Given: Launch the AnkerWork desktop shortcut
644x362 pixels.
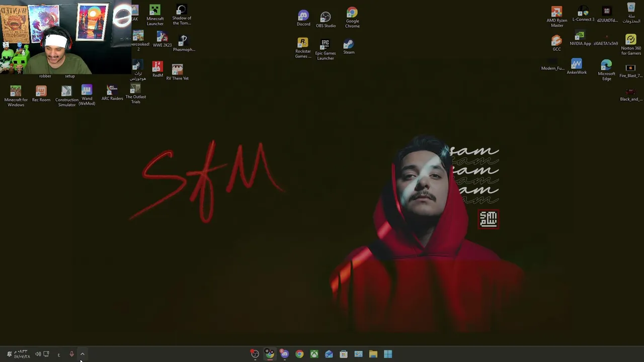Looking at the screenshot, I should 577,67.
